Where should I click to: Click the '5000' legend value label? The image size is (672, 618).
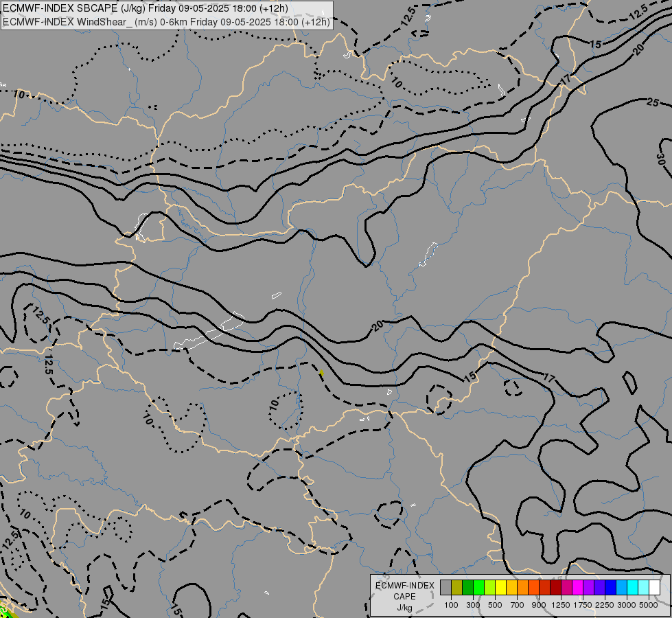click(x=649, y=605)
